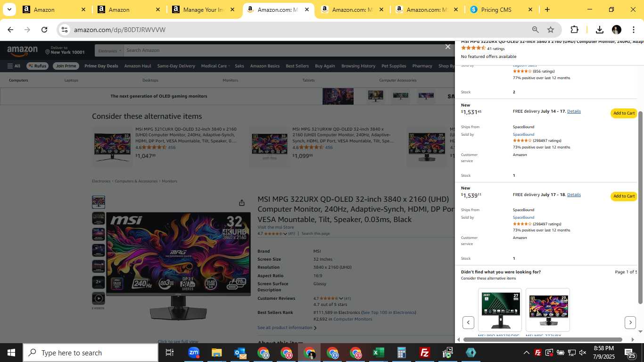Open the Electronics search category dropdown
Screen dimensions: 644x362
coord(109,50)
